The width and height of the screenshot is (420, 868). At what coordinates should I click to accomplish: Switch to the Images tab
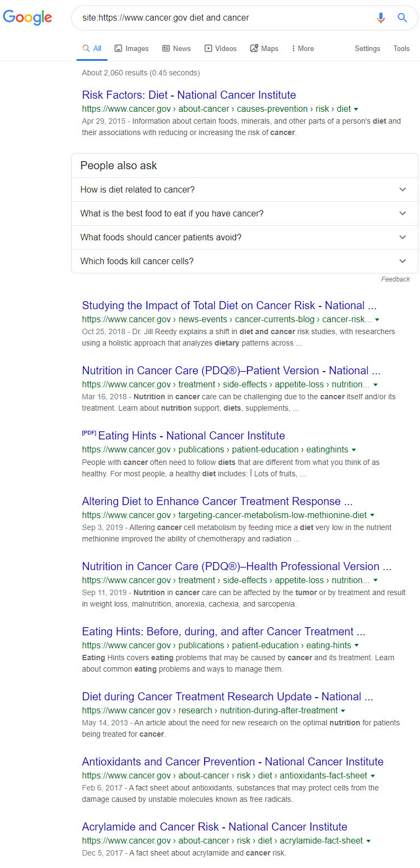[x=131, y=48]
